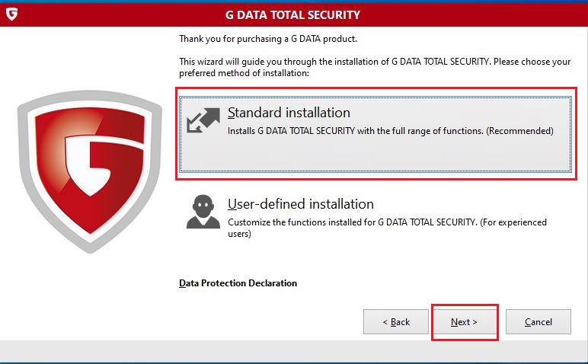
Task: Click the grey footer bar below the buttons
Action: (294, 351)
